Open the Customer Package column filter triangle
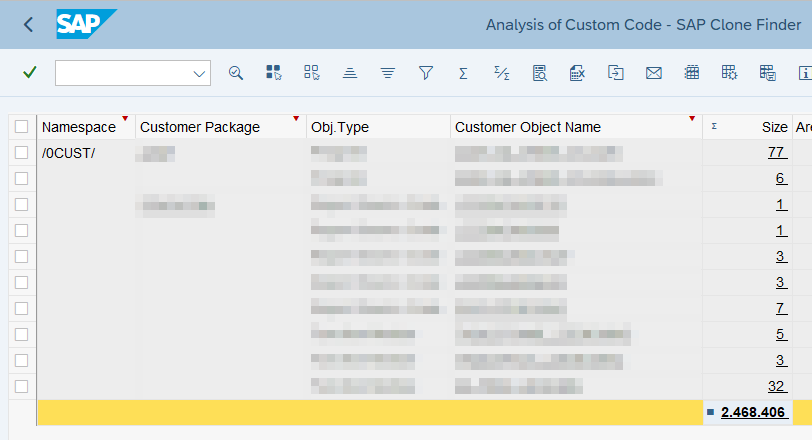Screen dimensions: 812x440 [x=296, y=119]
